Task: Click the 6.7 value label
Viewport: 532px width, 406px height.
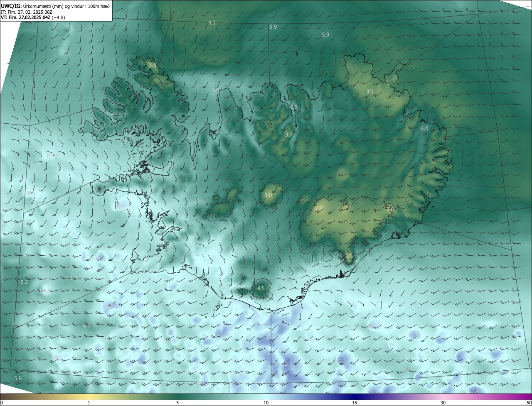Action: (87, 326)
